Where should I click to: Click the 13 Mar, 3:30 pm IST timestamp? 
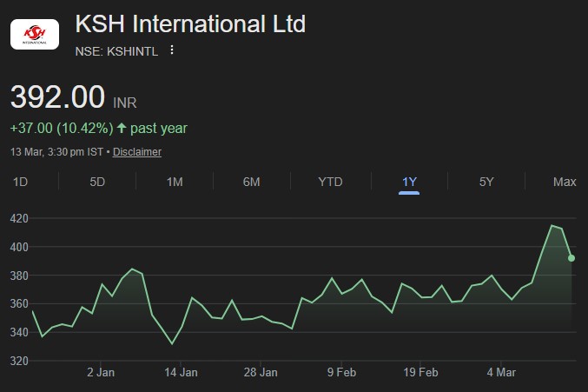(56, 152)
